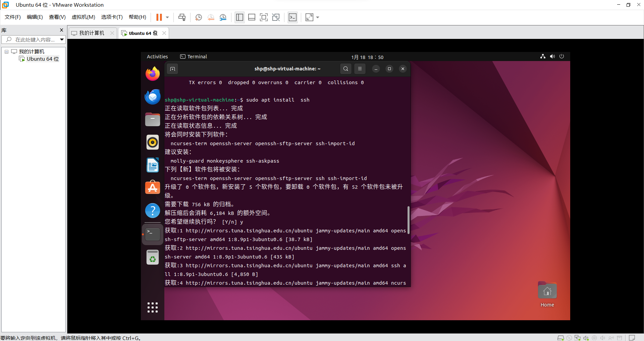Revert to the previous snapshot icon
Viewport: 644px width, 341px height.
point(211,17)
